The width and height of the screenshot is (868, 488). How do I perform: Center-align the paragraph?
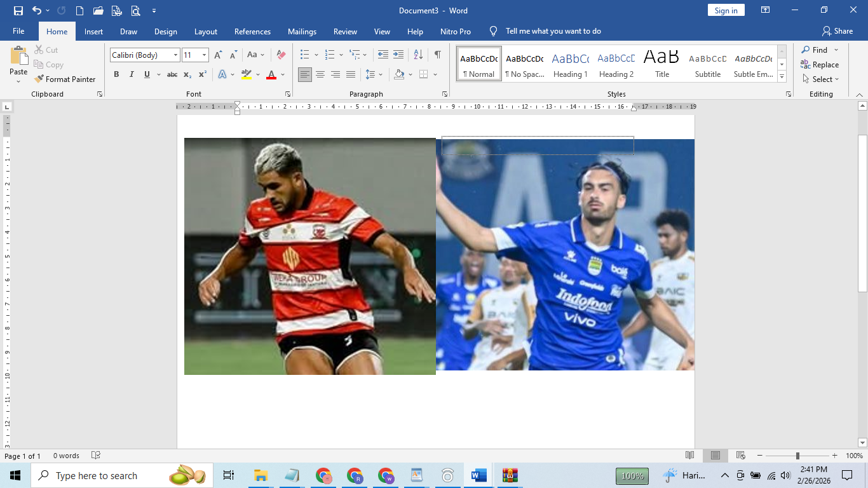coord(321,74)
